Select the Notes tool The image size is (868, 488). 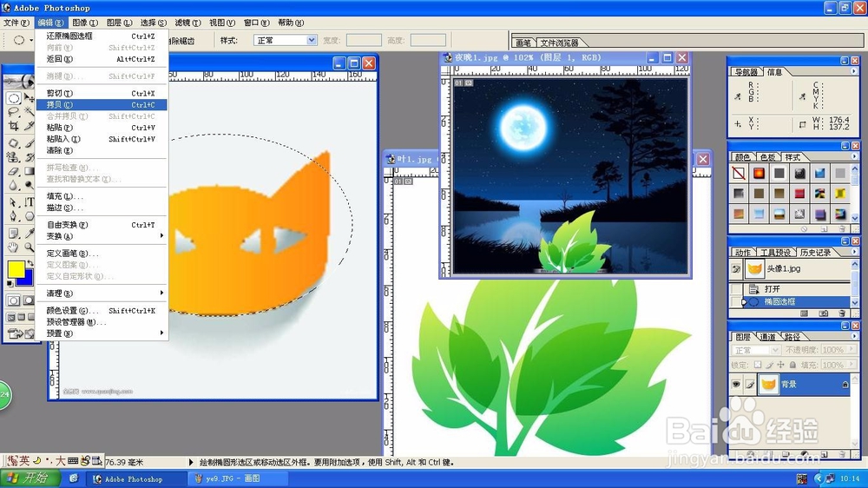pyautogui.click(x=13, y=234)
